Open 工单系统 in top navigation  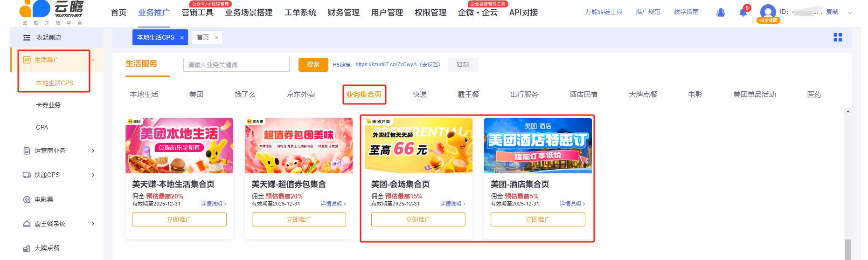(x=300, y=13)
